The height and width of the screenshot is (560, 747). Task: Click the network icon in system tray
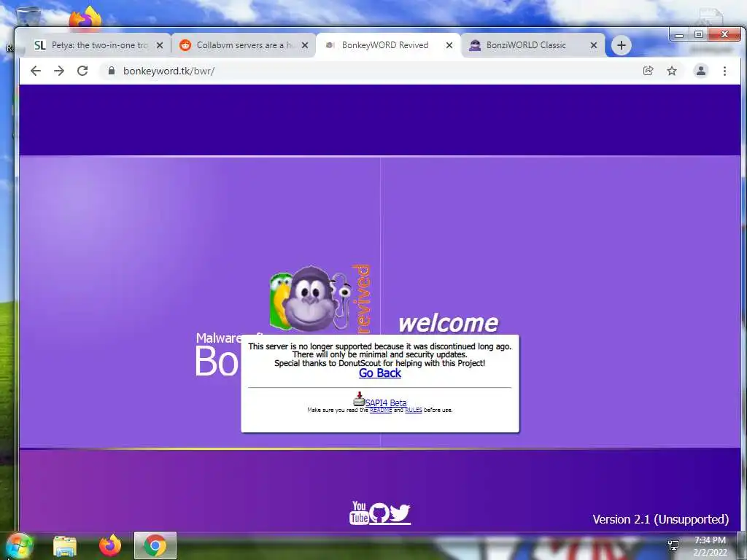[673, 545]
